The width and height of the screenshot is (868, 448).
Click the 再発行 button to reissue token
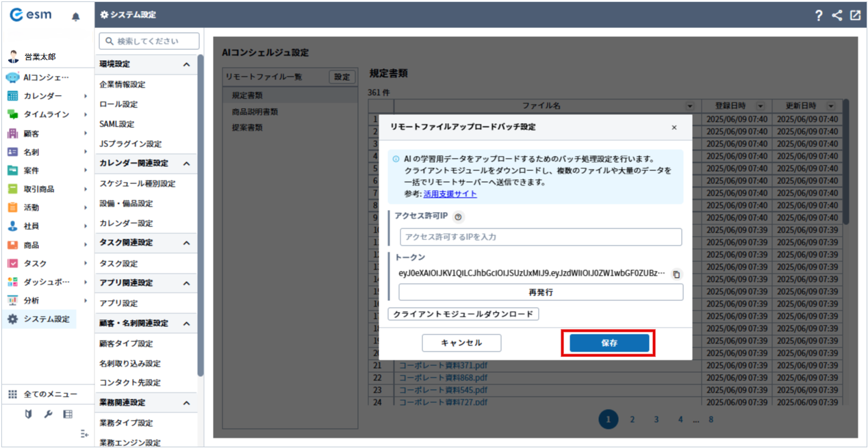[x=540, y=292]
